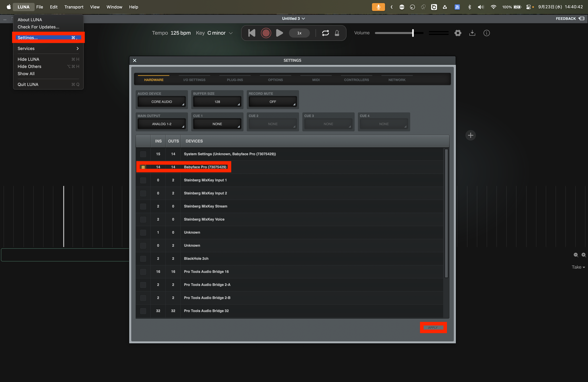This screenshot has height=382, width=588.
Task: Click the Bluetooth menu bar icon
Action: 470,7
